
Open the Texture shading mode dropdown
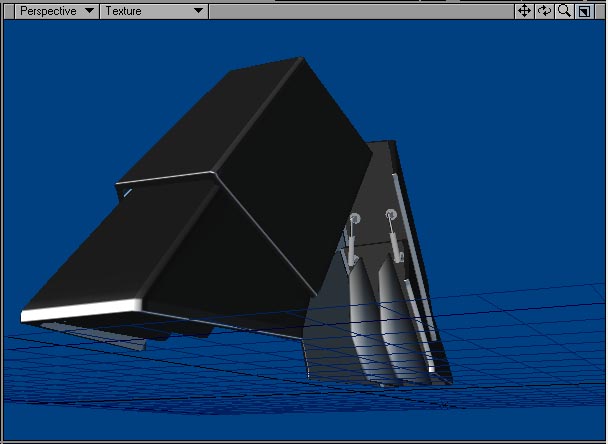click(154, 11)
